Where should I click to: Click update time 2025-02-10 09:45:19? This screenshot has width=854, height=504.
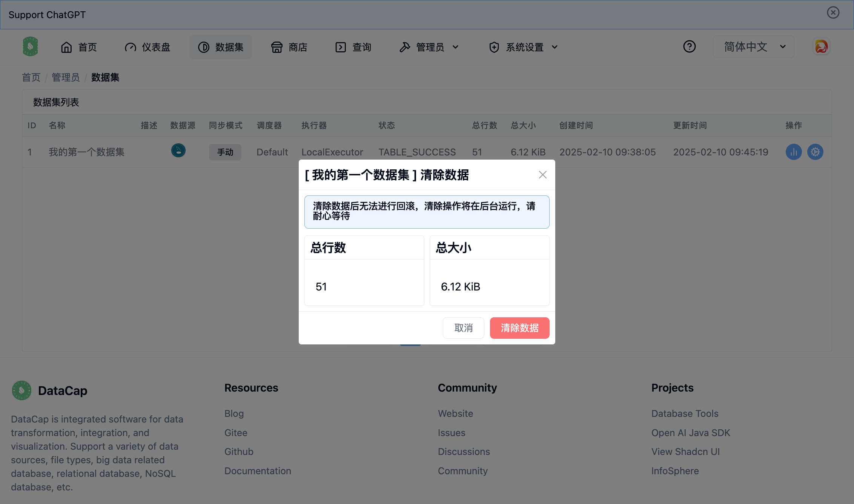720,152
